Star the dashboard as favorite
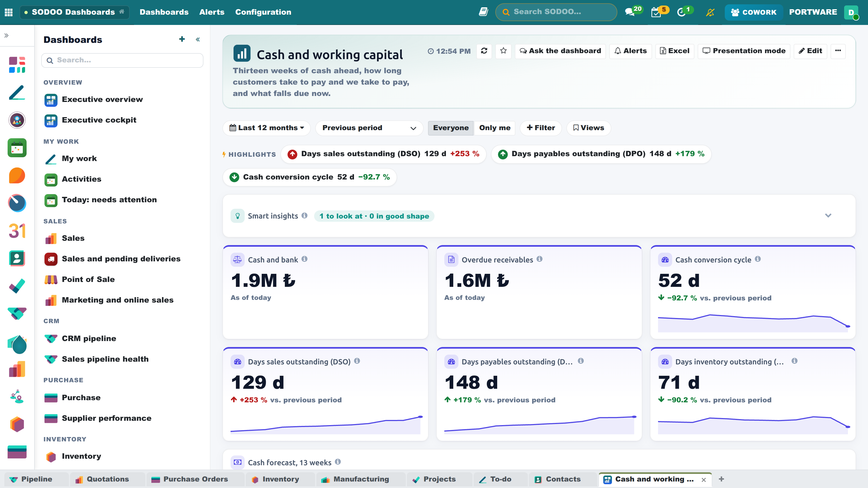 [503, 51]
